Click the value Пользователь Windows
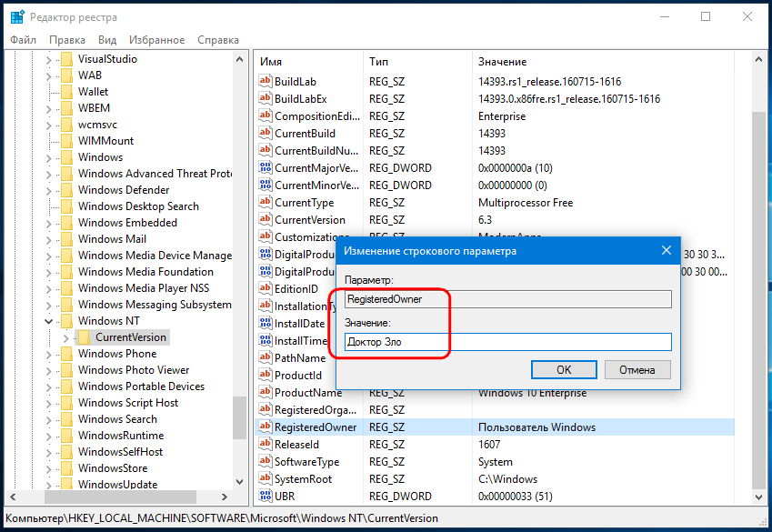This screenshot has width=772, height=532. pos(536,427)
